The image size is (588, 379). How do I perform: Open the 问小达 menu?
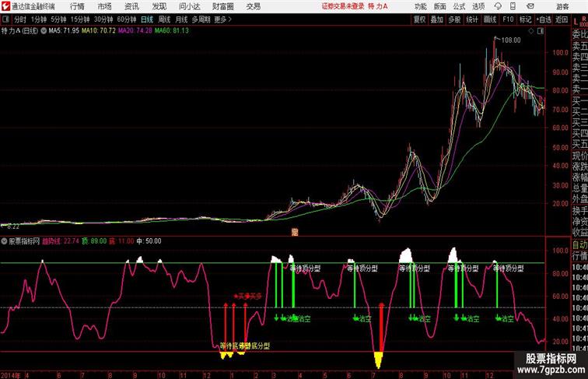[x=189, y=6]
